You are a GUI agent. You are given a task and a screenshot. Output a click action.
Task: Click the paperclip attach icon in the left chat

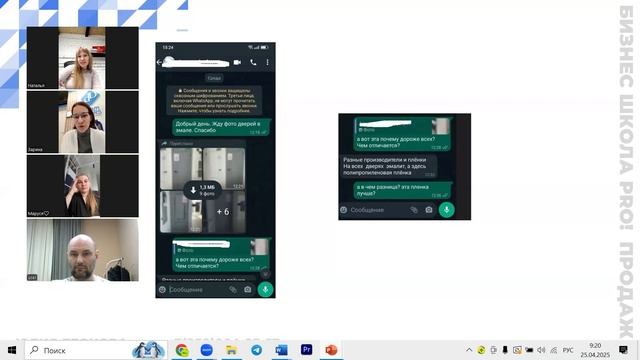tap(233, 289)
